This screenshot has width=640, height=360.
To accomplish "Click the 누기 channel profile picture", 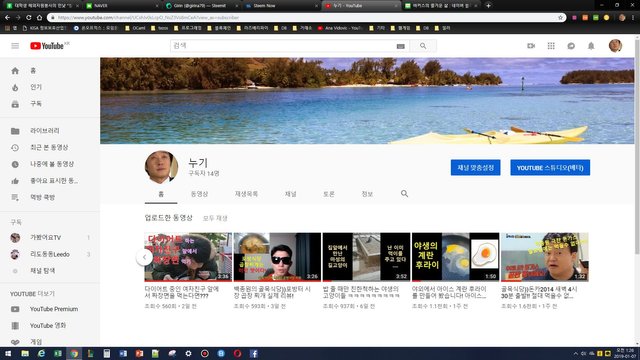I will click(x=161, y=167).
